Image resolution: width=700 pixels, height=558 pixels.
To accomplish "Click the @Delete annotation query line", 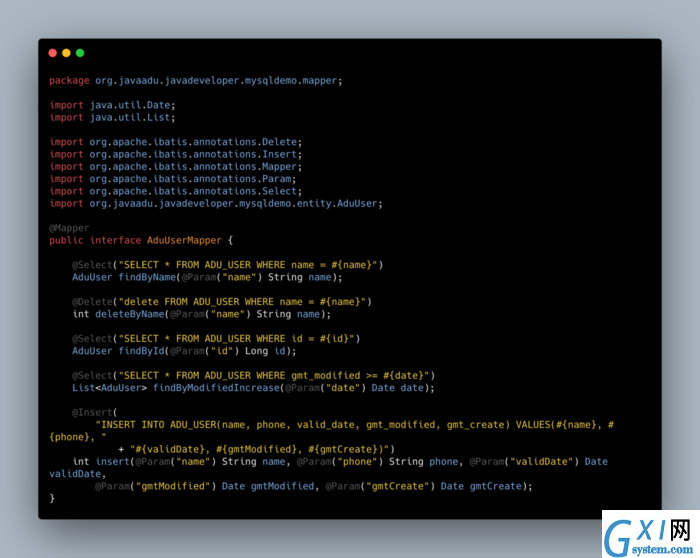I will point(222,302).
